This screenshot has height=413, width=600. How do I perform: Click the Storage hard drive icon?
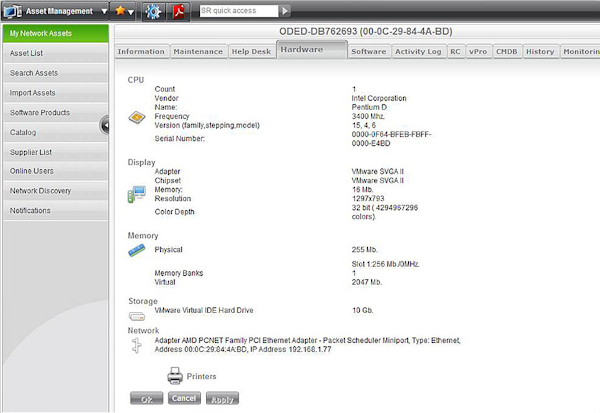(x=137, y=317)
